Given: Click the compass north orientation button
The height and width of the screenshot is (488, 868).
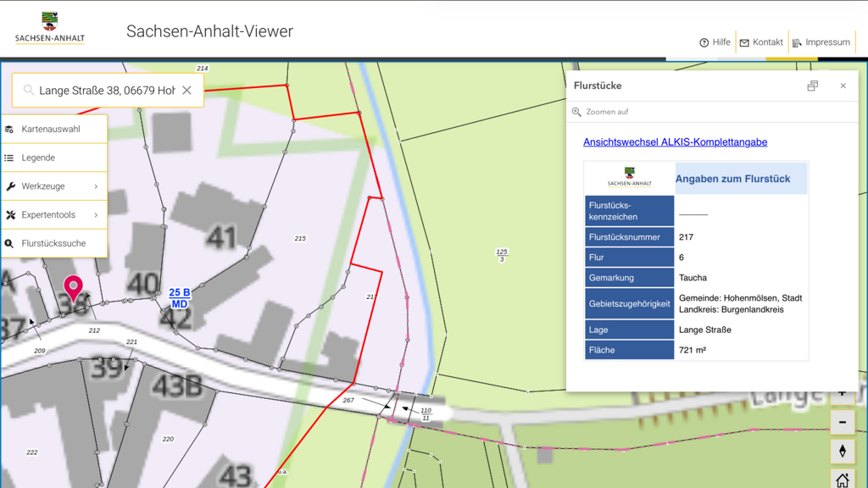Looking at the screenshot, I should click(842, 451).
